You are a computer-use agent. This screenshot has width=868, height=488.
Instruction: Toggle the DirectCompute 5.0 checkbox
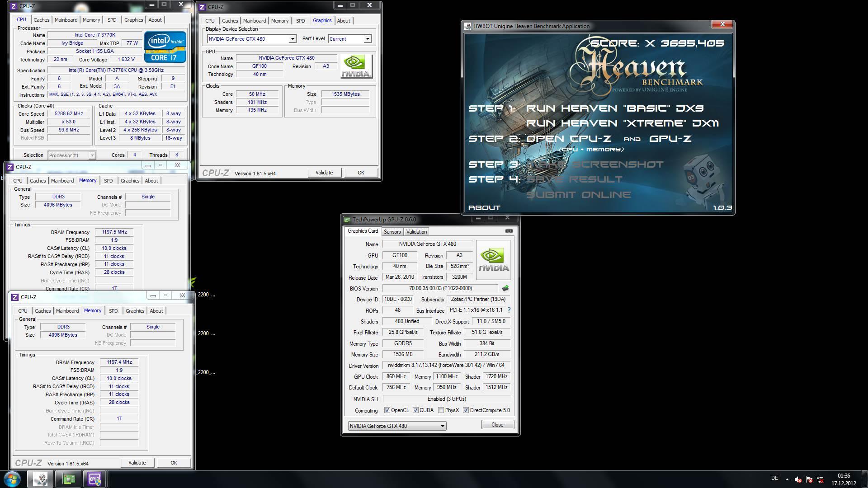pyautogui.click(x=466, y=410)
